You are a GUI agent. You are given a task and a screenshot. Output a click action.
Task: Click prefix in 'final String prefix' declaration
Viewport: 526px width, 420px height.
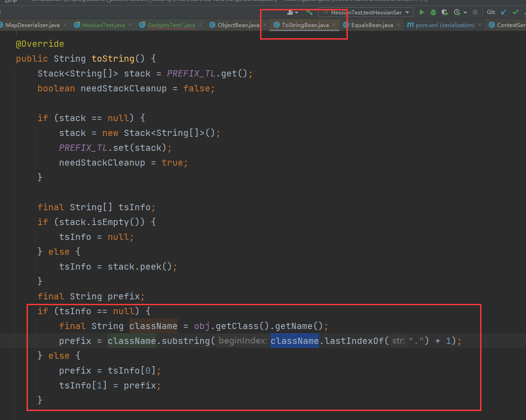tap(123, 296)
